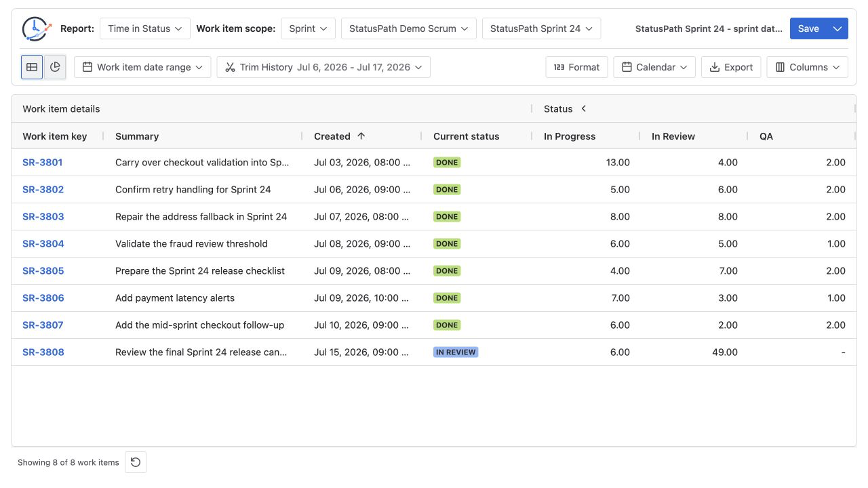Open work item SR-3805
This screenshot has width=868, height=488.
43,271
